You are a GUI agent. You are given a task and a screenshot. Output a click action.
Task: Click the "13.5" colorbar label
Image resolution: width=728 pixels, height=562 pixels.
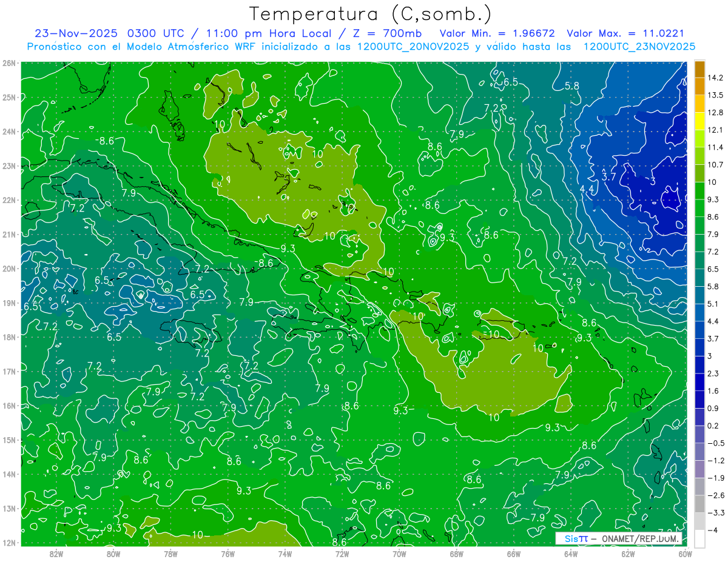click(x=715, y=95)
